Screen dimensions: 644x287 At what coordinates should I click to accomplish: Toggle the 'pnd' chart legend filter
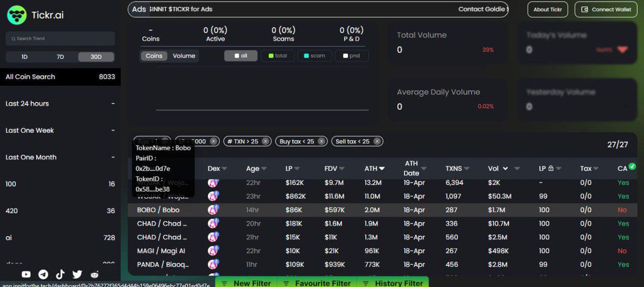(352, 56)
